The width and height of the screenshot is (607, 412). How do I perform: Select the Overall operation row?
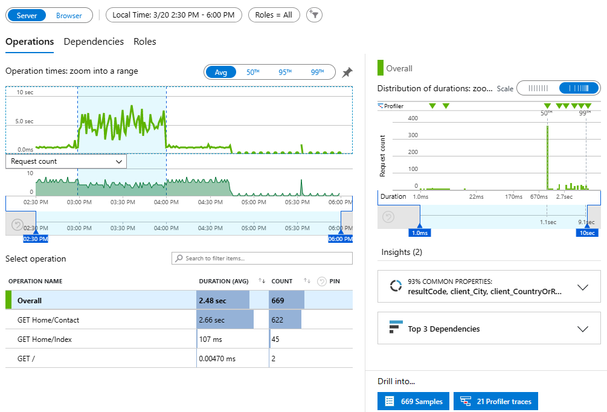[179, 300]
